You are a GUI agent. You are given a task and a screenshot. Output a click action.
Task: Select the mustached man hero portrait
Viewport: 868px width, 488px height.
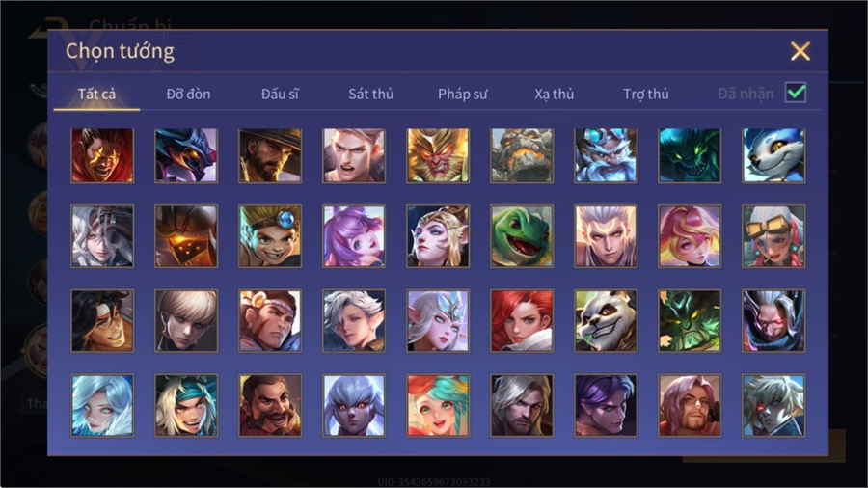270,406
